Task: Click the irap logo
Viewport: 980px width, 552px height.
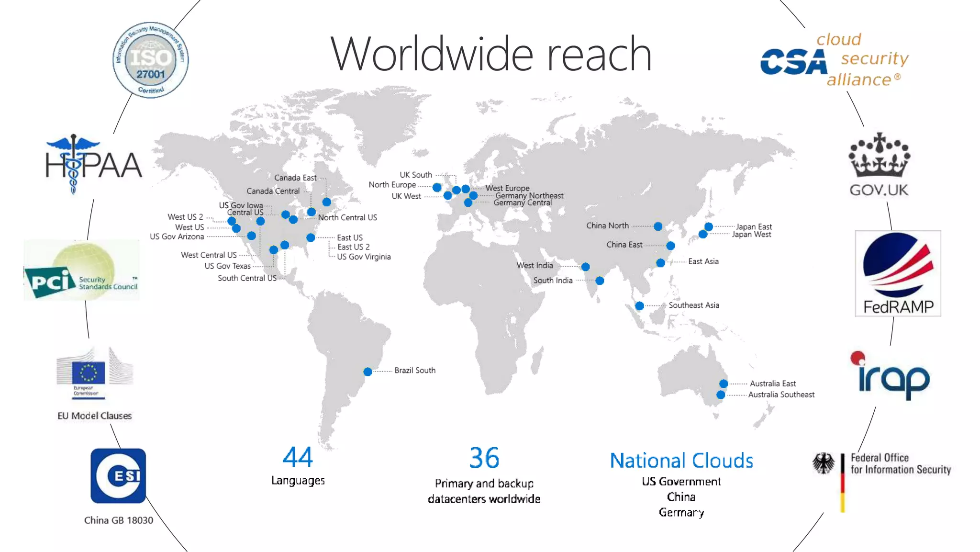Action: (890, 376)
